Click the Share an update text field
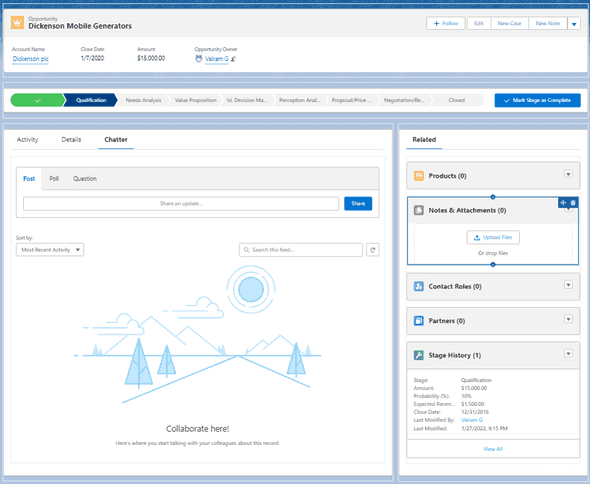The width and height of the screenshot is (590, 484). (x=181, y=204)
